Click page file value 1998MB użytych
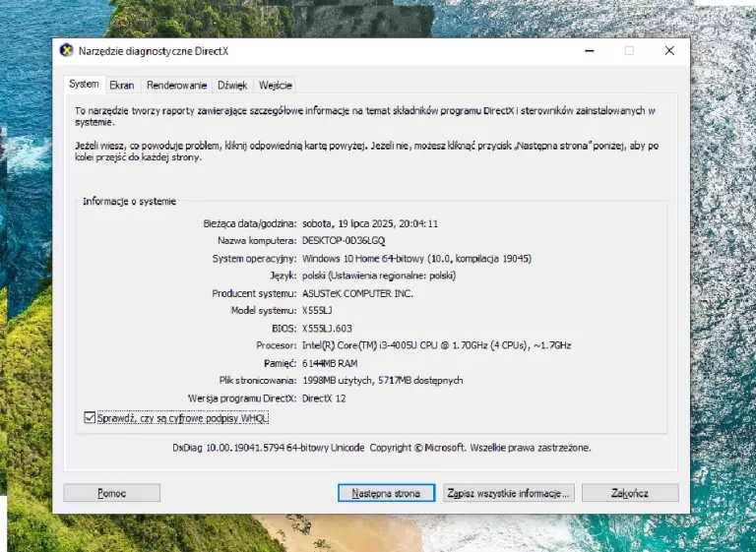The width and height of the screenshot is (756, 552). pos(382,381)
